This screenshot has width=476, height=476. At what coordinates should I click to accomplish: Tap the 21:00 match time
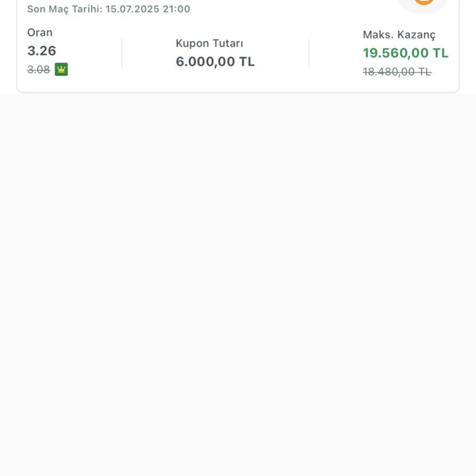(x=176, y=9)
